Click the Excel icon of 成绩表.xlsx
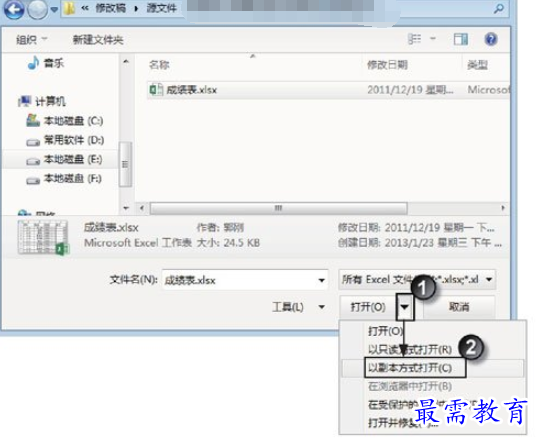This screenshot has height=443, width=536. [x=156, y=90]
